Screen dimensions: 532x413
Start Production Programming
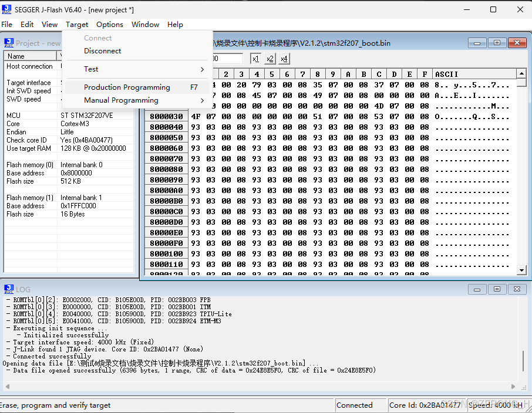click(137, 87)
